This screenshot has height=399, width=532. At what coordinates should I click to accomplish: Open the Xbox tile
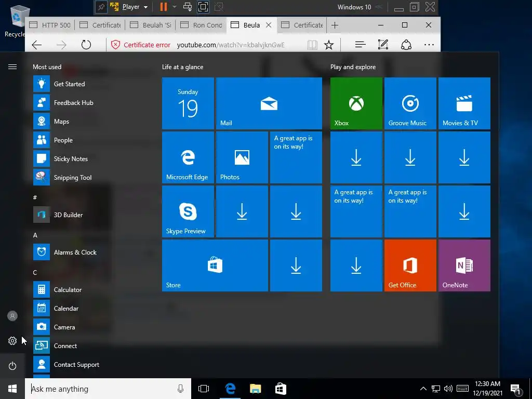356,103
